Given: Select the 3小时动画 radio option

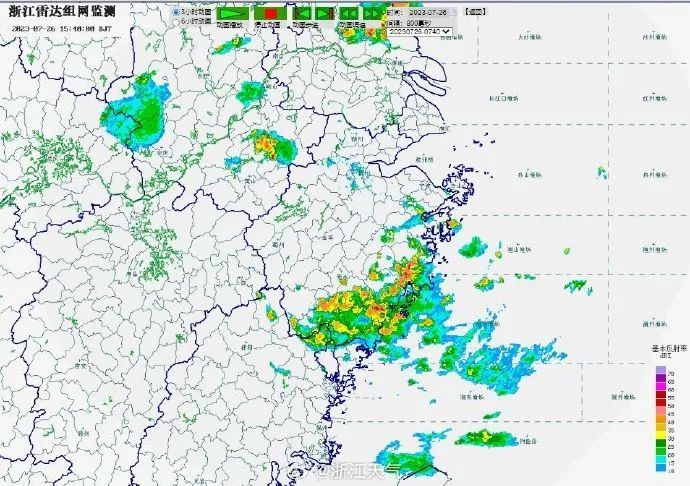Looking at the screenshot, I should tap(176, 12).
